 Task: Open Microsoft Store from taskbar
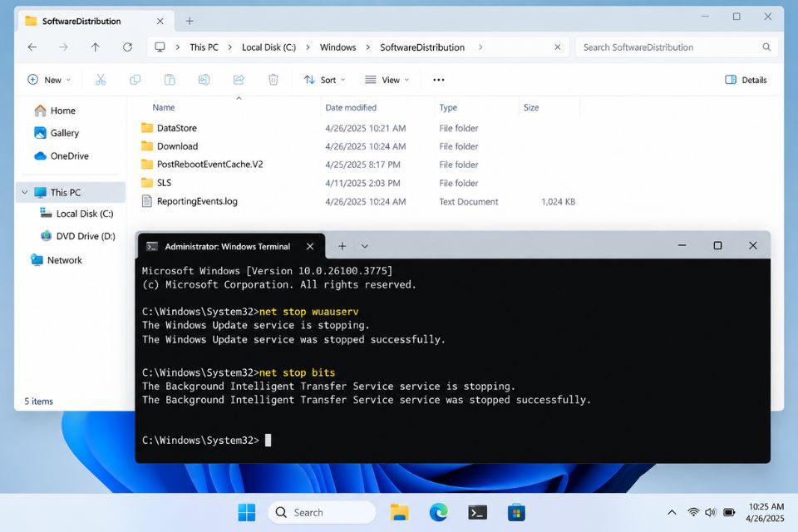(x=516, y=513)
